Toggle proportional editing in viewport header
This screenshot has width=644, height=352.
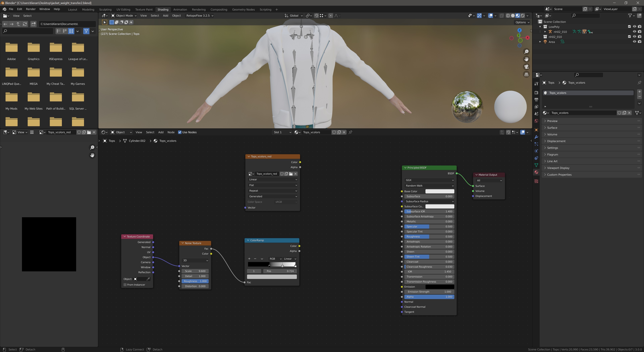331,15
